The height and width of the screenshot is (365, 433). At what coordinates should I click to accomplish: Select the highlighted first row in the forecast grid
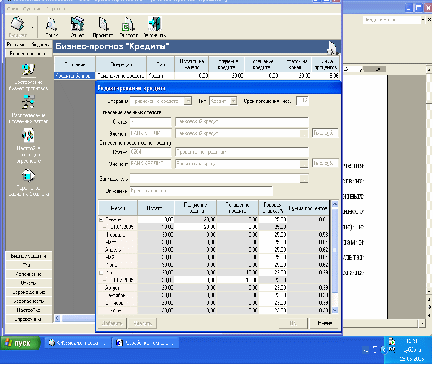(x=197, y=76)
